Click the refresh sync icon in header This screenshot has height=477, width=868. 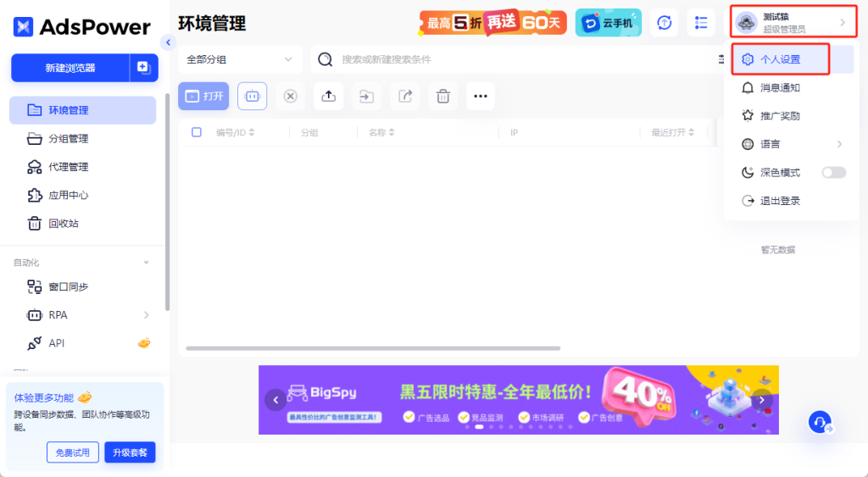pos(665,23)
